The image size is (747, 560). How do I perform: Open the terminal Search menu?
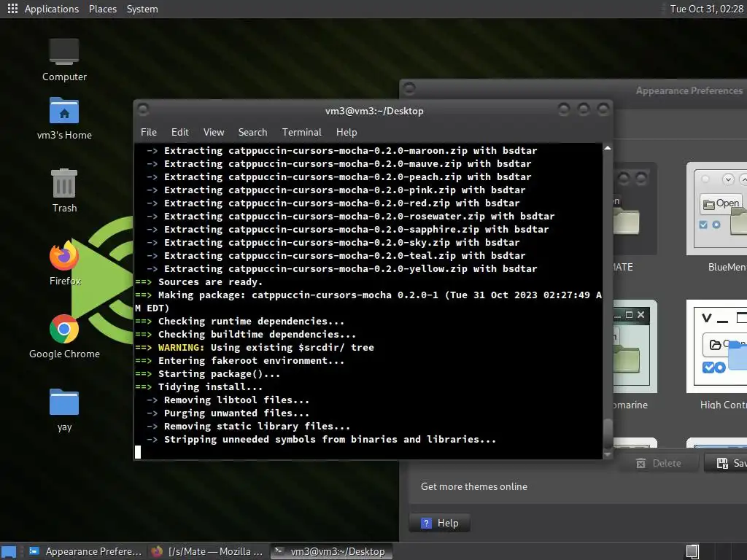252,132
